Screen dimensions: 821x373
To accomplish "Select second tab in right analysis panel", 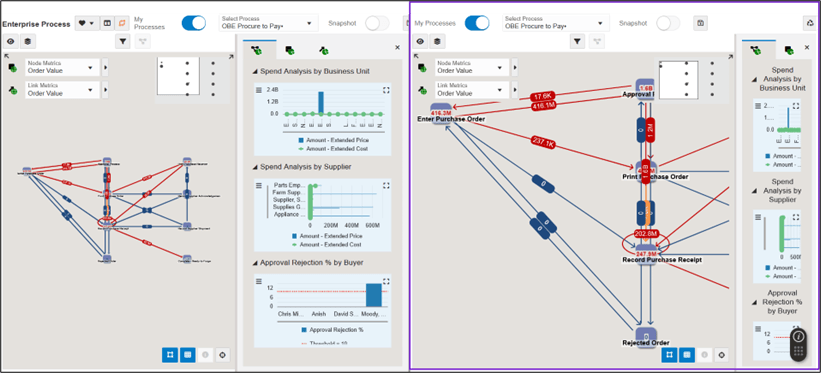I will 789,50.
